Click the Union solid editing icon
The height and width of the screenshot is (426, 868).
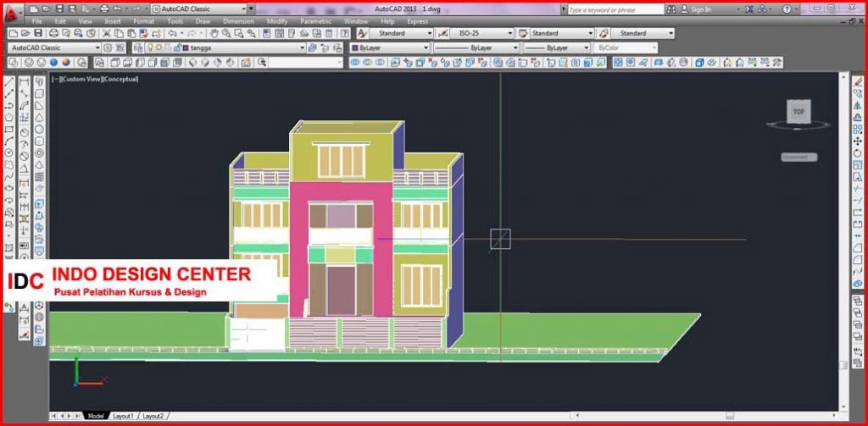(355, 63)
